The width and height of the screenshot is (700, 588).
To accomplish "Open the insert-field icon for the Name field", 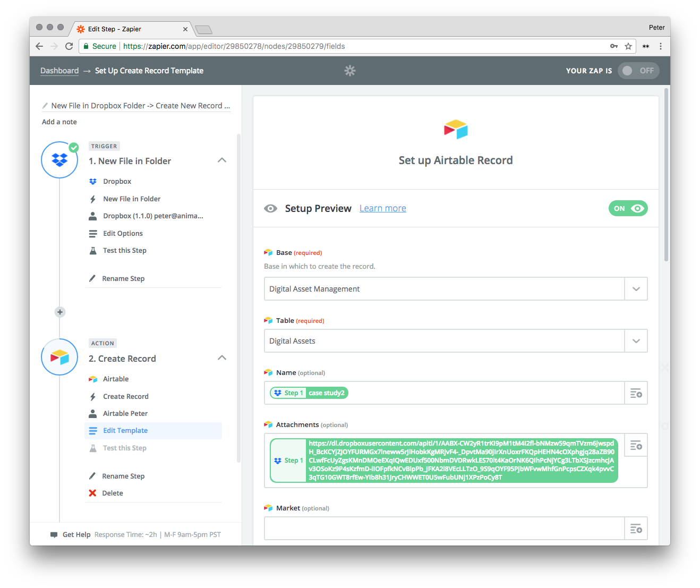I will (636, 393).
